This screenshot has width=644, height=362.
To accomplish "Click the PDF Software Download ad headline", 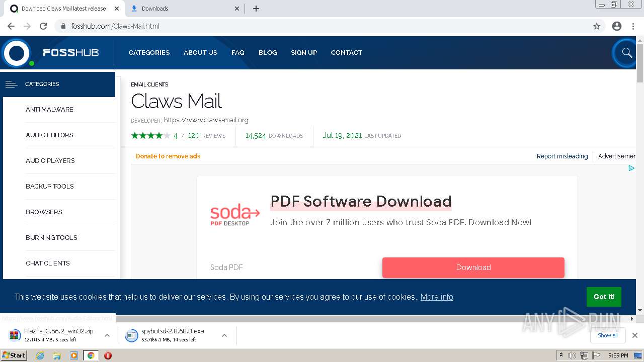I will click(x=361, y=202).
